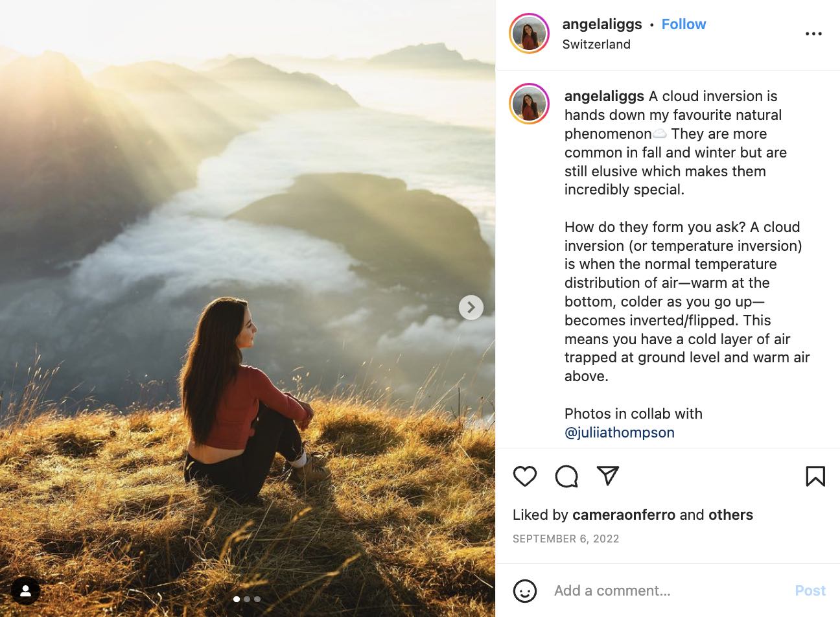Open the September 6, 2022 timestamp
Image resolution: width=840 pixels, height=617 pixels.
(565, 539)
